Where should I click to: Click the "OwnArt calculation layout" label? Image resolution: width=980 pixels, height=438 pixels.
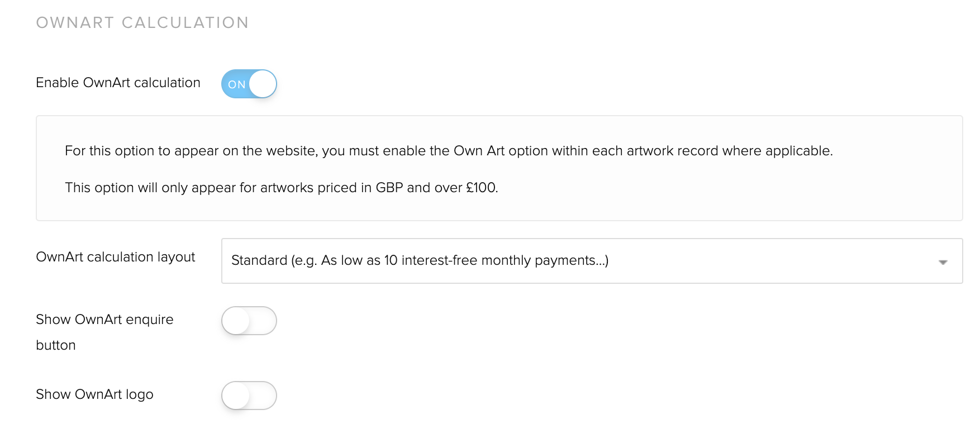(115, 257)
